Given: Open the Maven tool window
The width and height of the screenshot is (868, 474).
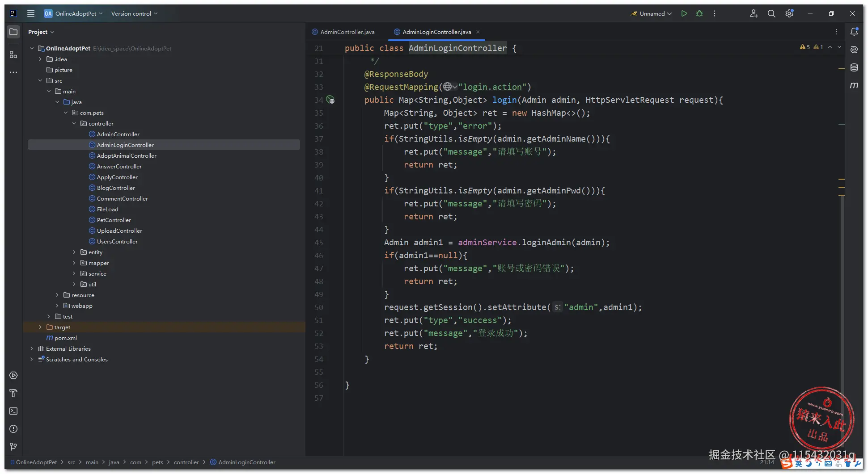Looking at the screenshot, I should pyautogui.click(x=854, y=85).
